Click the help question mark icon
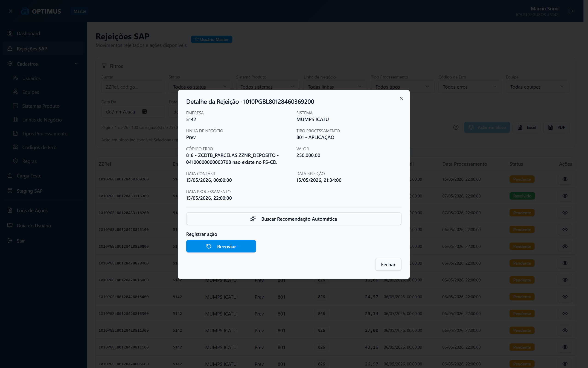 456,127
